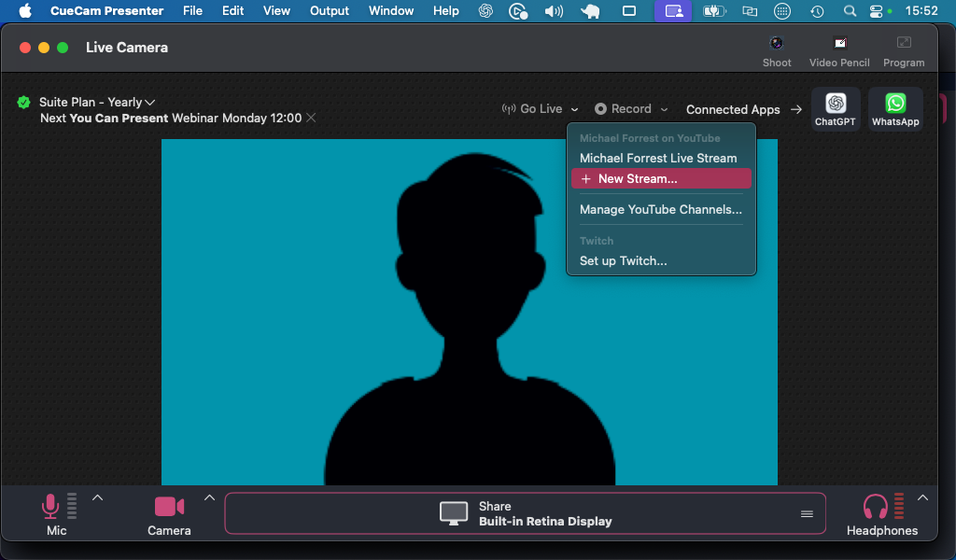Click the rectangle window menu bar icon

coord(629,11)
